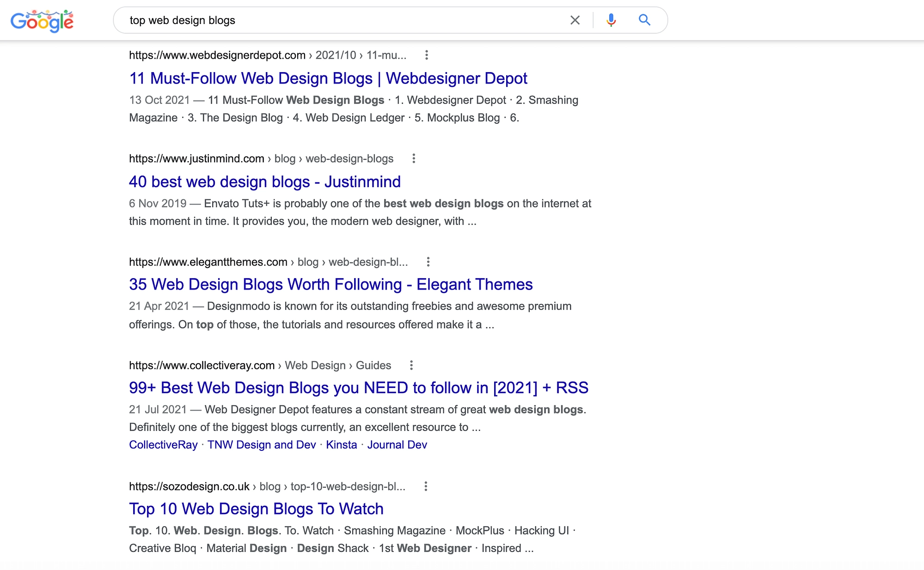Click the microphone icon in search bar

pos(608,19)
